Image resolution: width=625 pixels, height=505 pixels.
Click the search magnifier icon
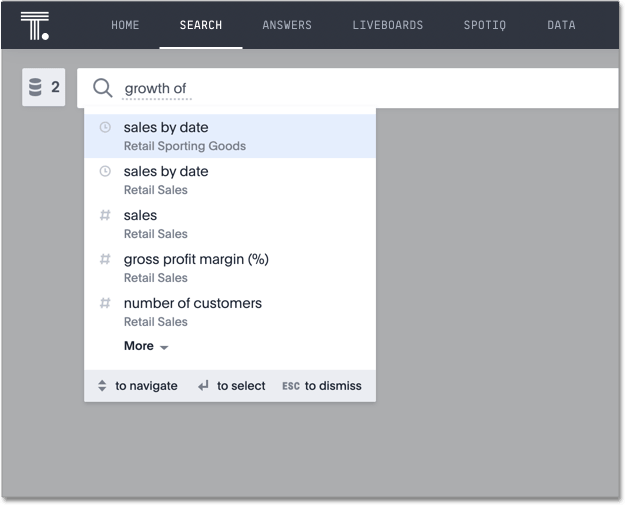click(x=102, y=88)
